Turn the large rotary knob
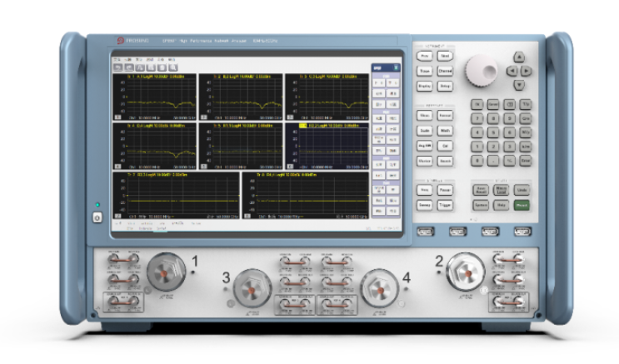This screenshot has height=364, width=619. pyautogui.click(x=481, y=70)
